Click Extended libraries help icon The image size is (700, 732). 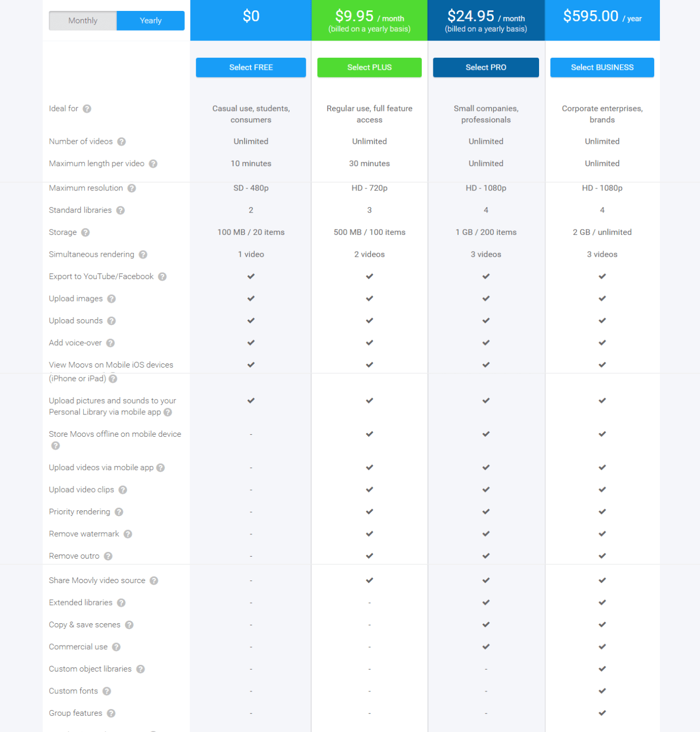121,603
